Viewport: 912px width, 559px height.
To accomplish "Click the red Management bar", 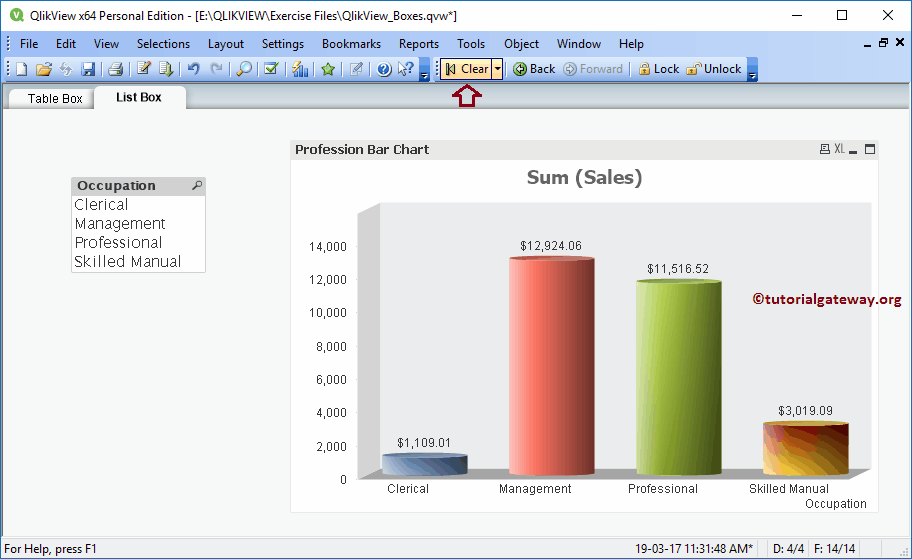I will pyautogui.click(x=551, y=366).
